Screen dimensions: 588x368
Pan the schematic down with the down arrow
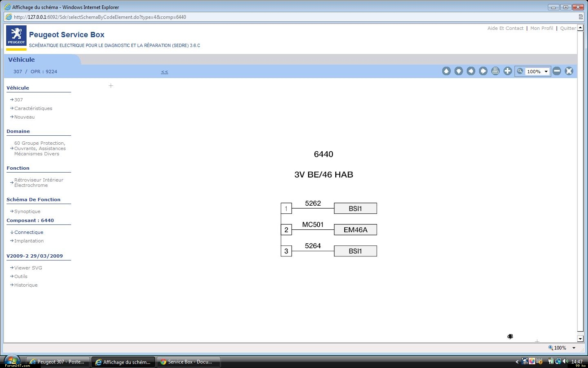click(459, 71)
